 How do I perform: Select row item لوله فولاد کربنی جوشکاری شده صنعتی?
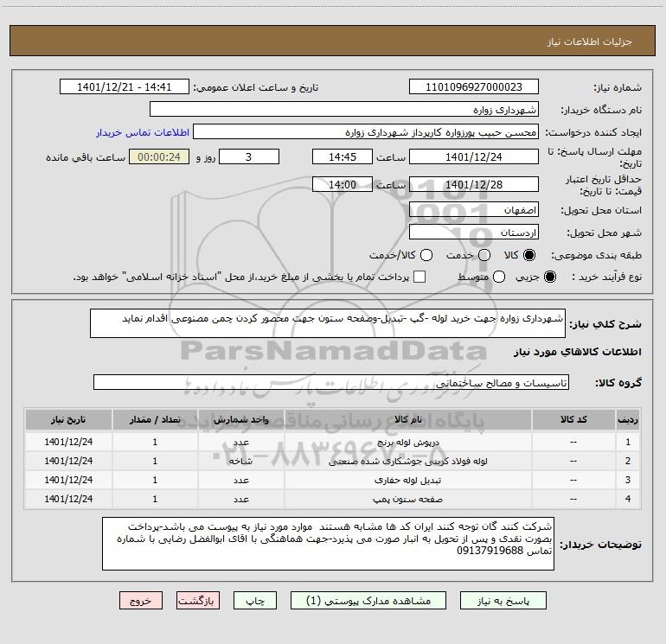[x=407, y=461]
